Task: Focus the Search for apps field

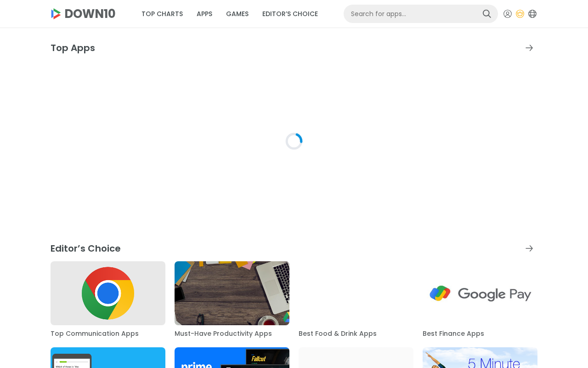Action: pos(413,14)
